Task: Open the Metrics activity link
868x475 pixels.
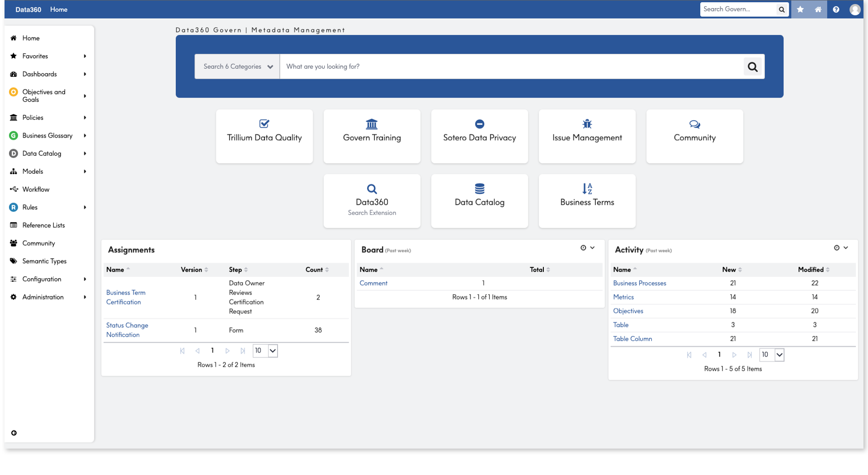Action: 623,297
